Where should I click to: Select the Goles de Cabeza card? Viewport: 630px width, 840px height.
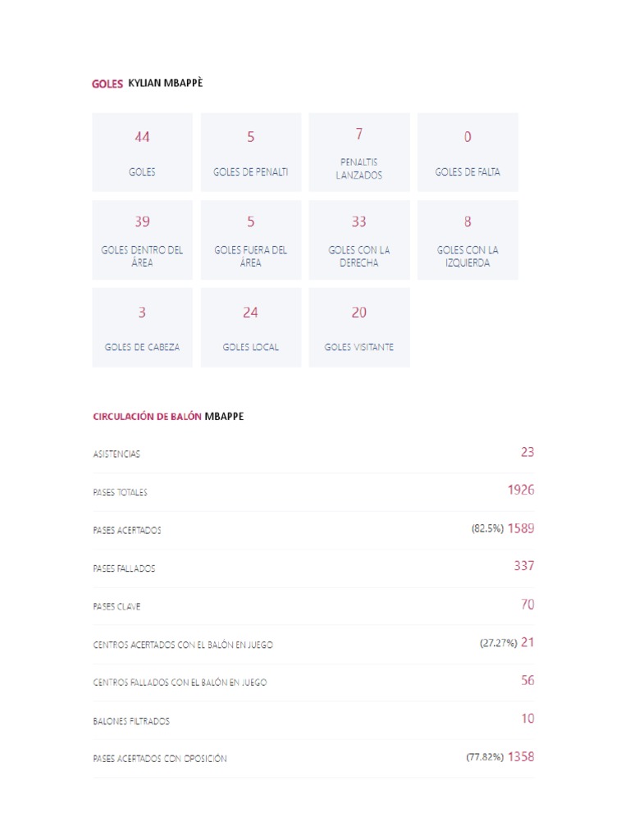pos(142,327)
